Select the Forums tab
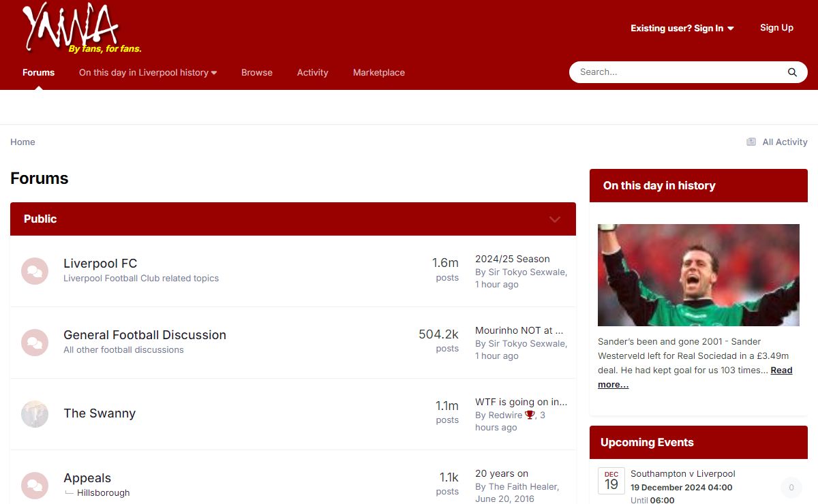This screenshot has width=818, height=504. tap(38, 72)
